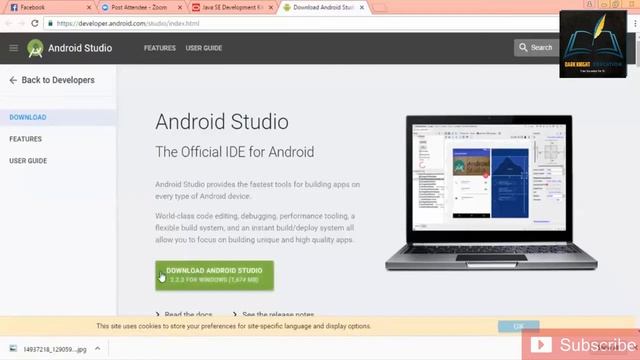Switch to Java SE Development tab
The height and width of the screenshot is (360, 640).
pos(233,7)
